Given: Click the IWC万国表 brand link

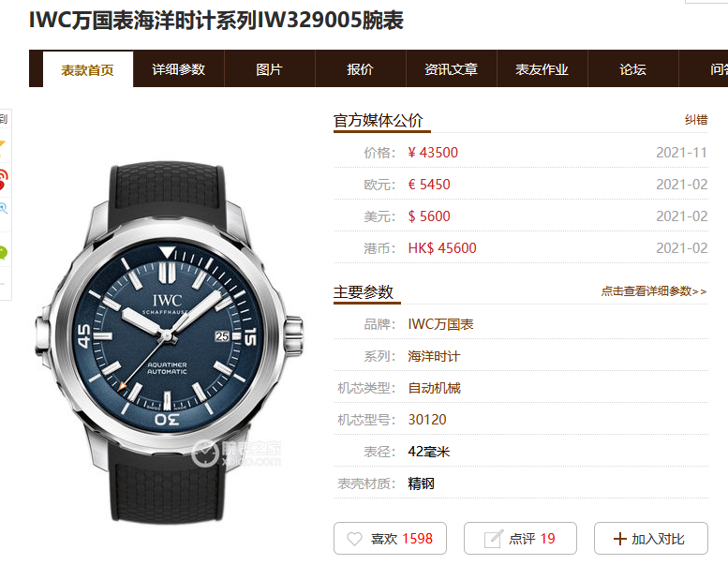Looking at the screenshot, I should (440, 324).
